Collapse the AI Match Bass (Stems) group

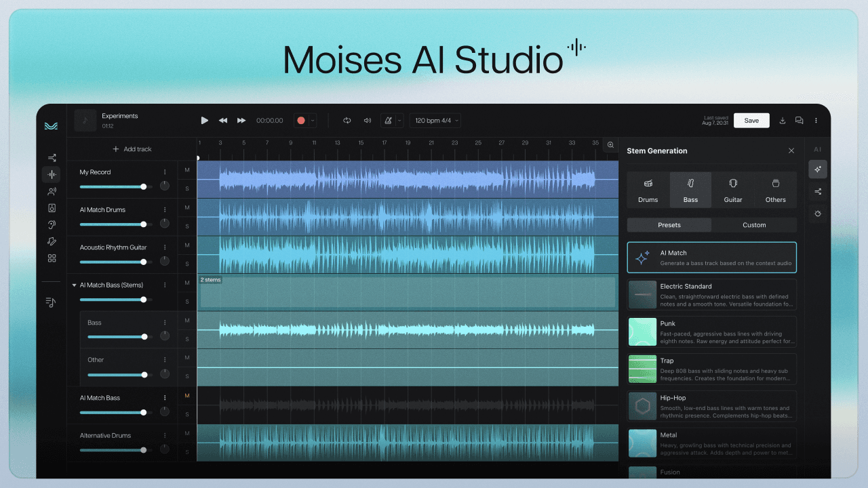(74, 285)
